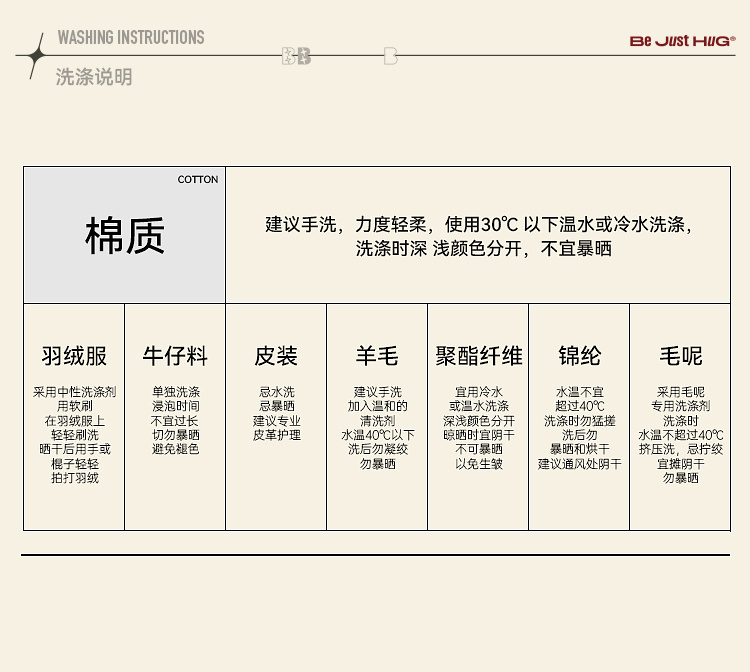Select the 羽绒服 column title
750x672 pixels.
click(74, 356)
